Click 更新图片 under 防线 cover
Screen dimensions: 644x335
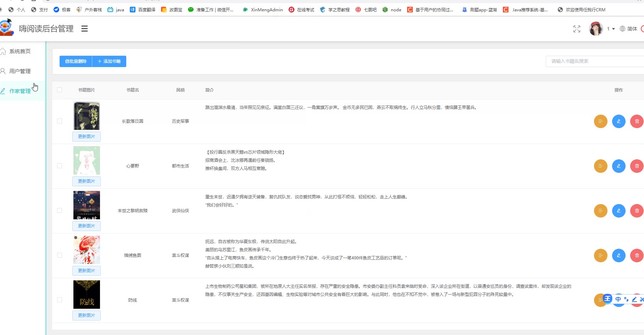click(87, 315)
